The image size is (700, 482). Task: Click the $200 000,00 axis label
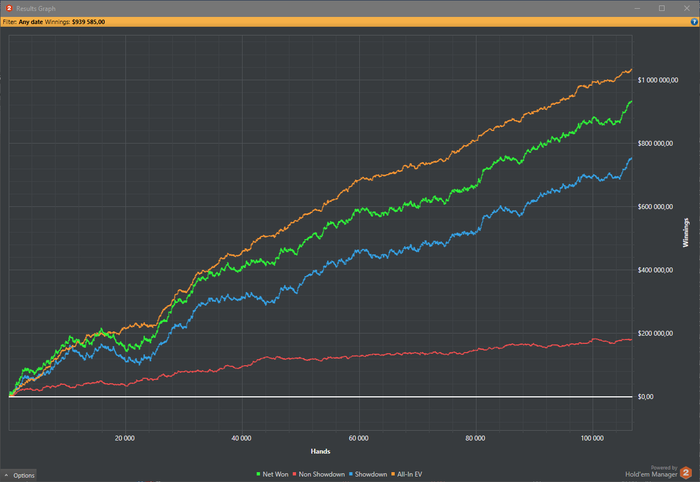655,333
